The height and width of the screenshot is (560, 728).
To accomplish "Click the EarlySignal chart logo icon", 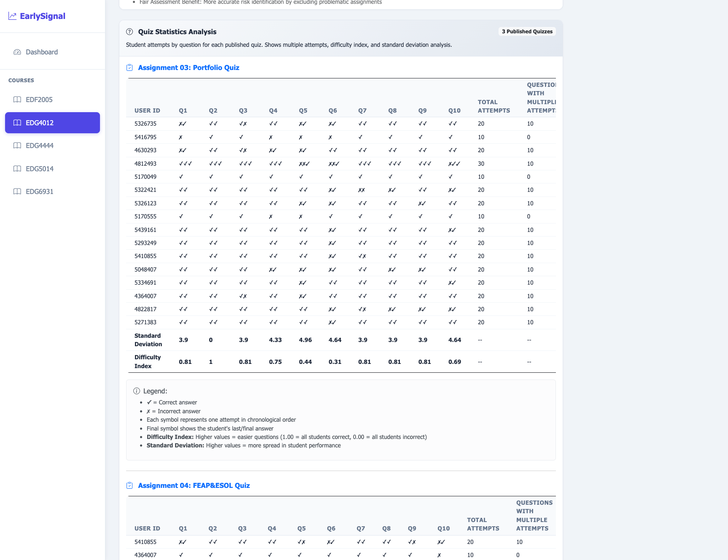I will pos(12,16).
